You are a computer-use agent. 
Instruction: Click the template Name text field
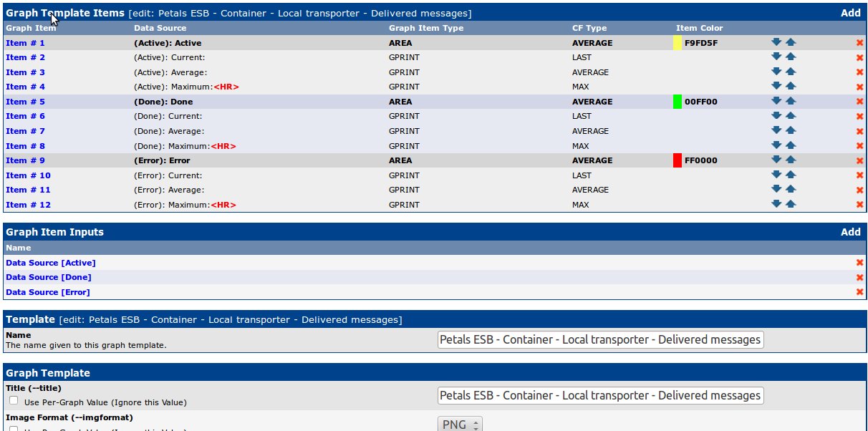(600, 339)
